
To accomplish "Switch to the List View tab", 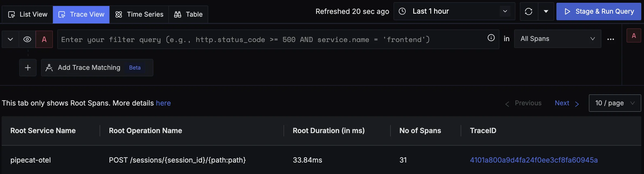I will coord(28,14).
